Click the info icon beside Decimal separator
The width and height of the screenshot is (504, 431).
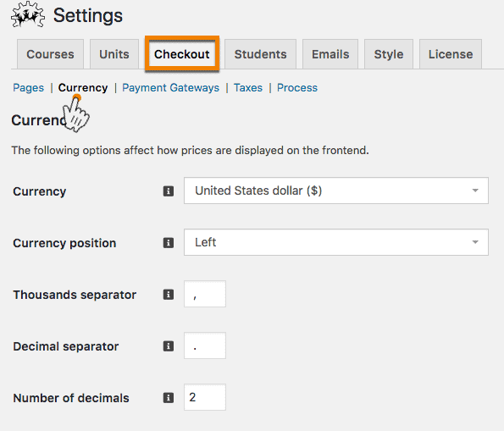click(169, 346)
